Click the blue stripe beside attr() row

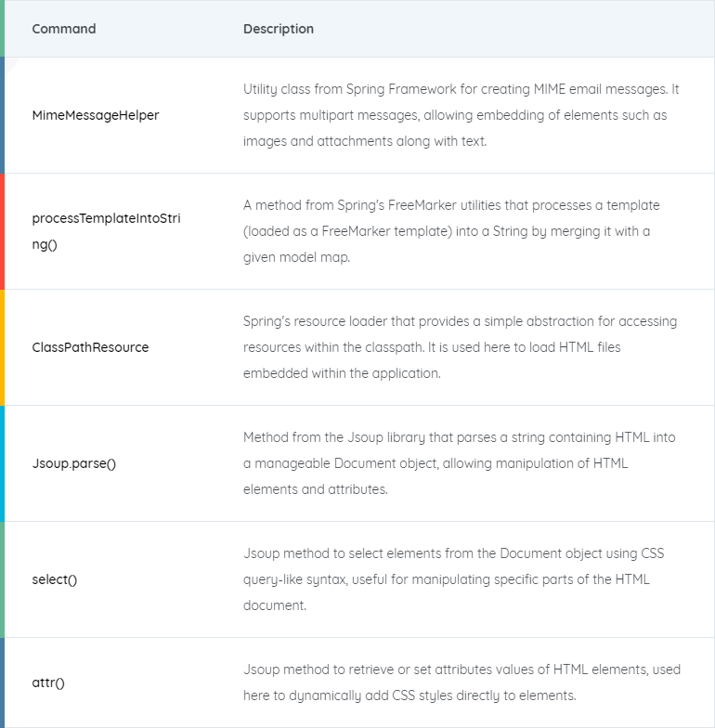(x=2, y=682)
